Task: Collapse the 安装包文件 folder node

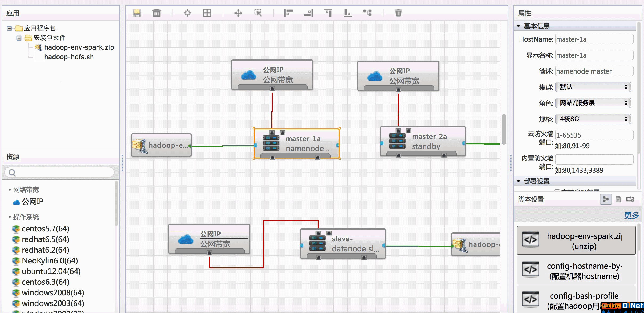Action: (x=19, y=38)
